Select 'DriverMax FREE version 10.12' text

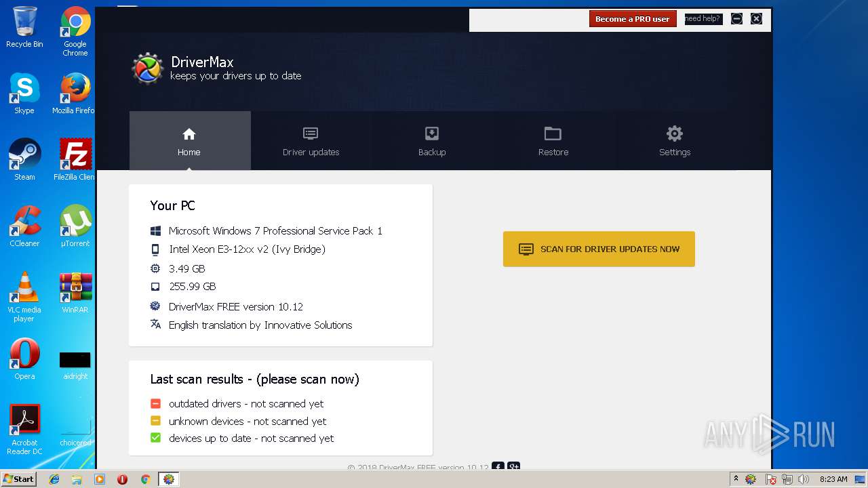(x=236, y=306)
